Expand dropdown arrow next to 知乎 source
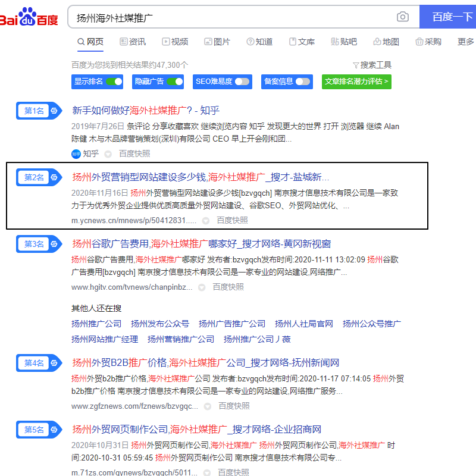 click(108, 154)
